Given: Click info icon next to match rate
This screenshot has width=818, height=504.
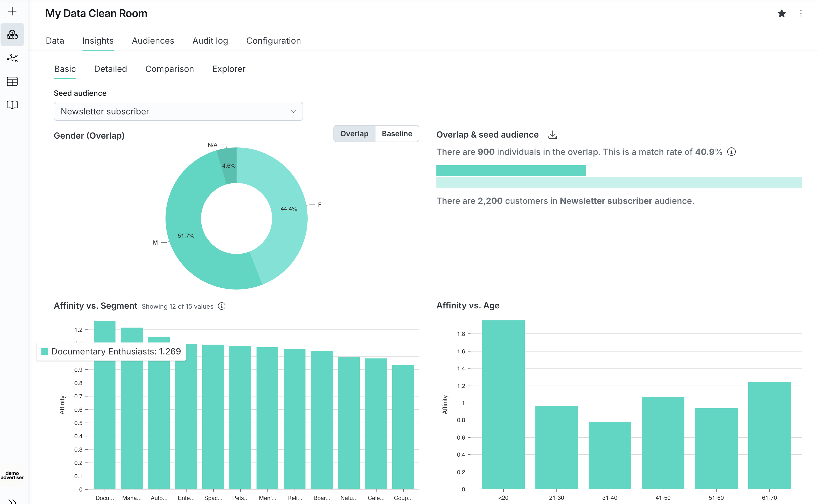Looking at the screenshot, I should click(731, 152).
